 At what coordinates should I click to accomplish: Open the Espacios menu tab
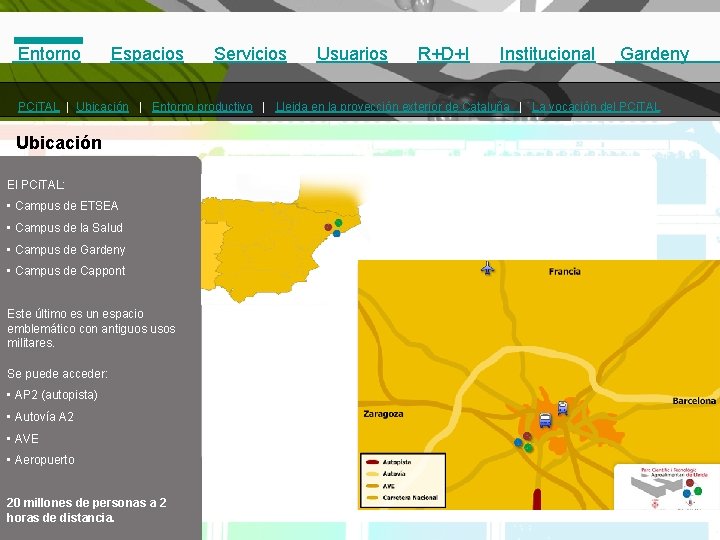(147, 54)
